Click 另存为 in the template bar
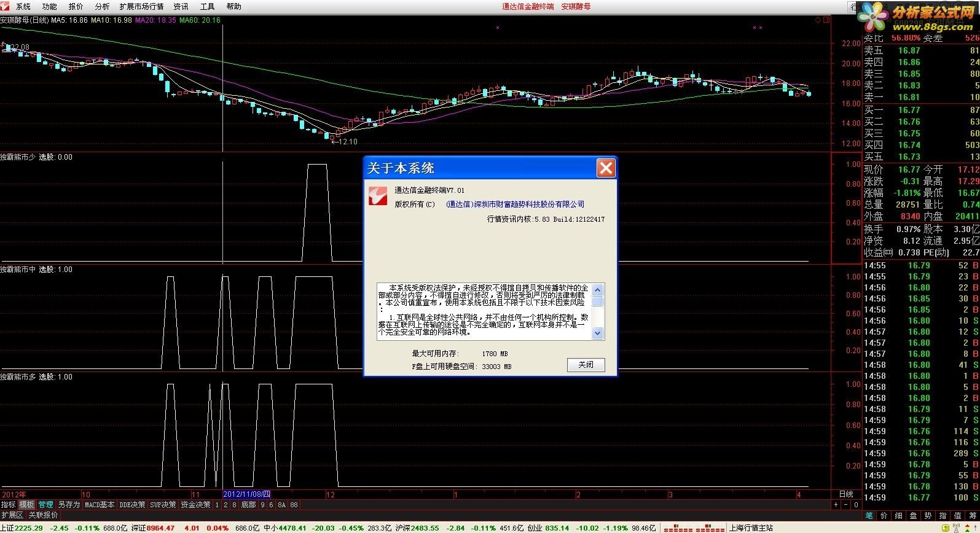 click(x=69, y=505)
